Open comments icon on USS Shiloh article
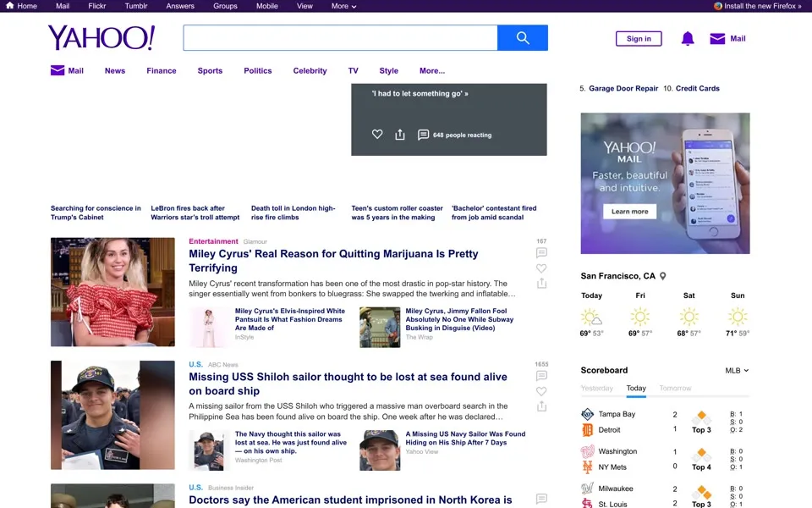Viewport: 812px width, 508px height. pos(541,375)
